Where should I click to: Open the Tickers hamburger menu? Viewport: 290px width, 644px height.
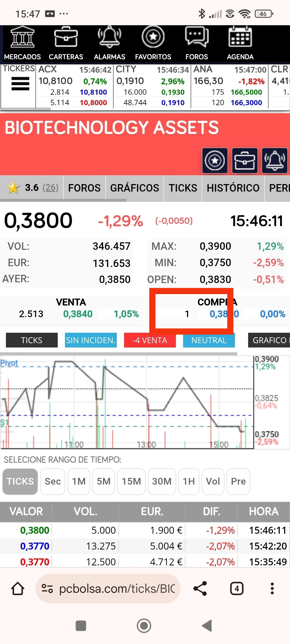20,84
